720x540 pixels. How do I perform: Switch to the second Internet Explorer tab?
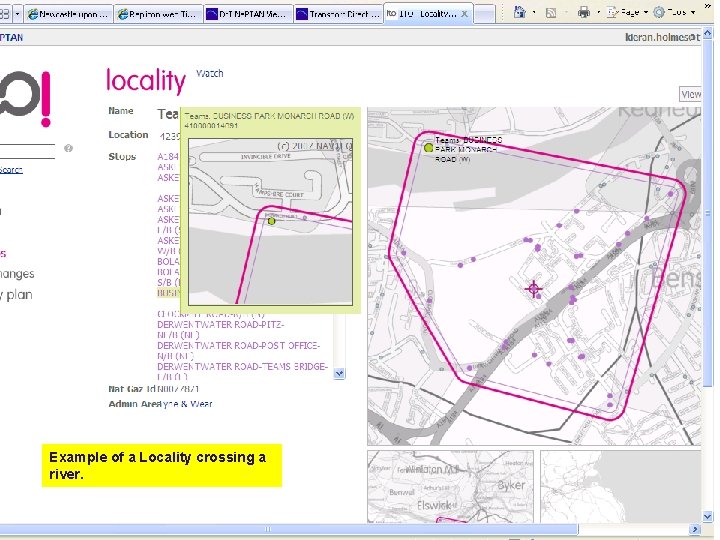pos(158,14)
